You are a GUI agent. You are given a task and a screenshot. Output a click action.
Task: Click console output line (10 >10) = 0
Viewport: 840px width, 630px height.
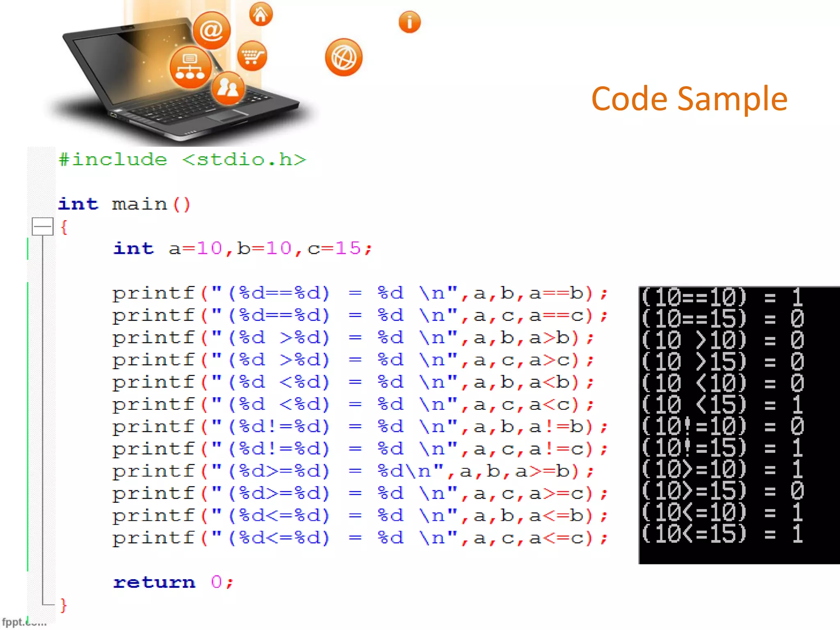722,340
